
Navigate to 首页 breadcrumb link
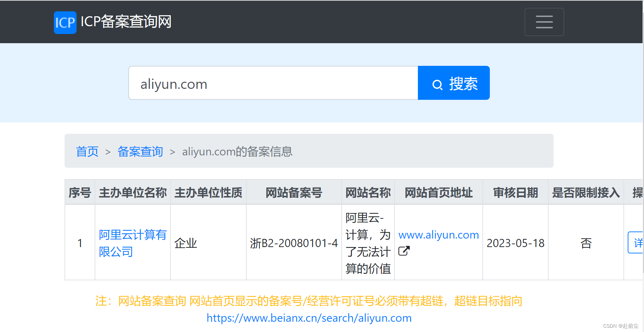(87, 151)
